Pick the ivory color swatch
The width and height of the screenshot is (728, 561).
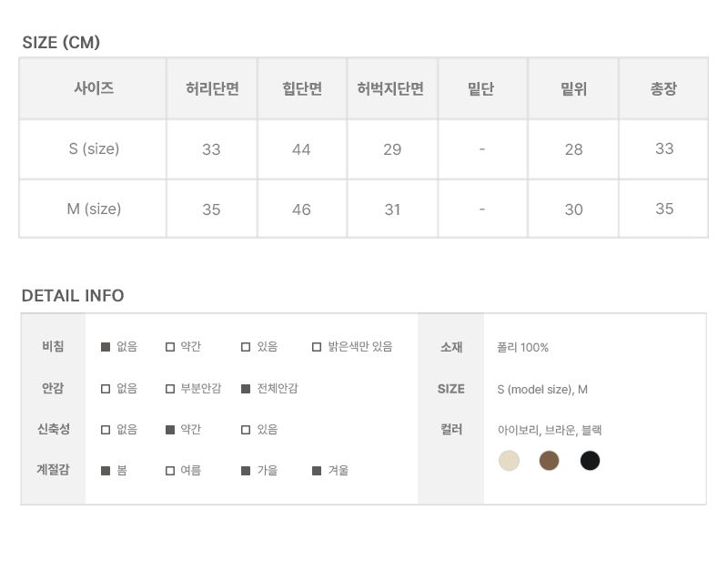[x=509, y=460]
